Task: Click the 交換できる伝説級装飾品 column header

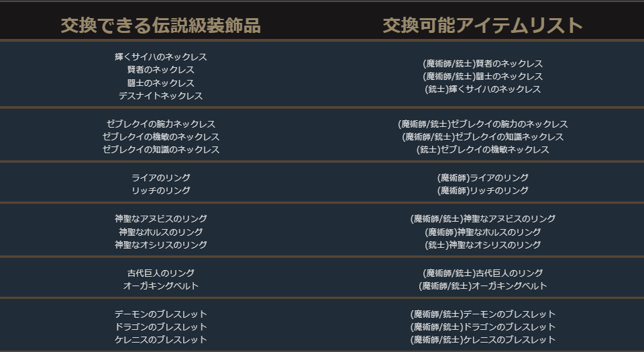Action: (x=160, y=26)
